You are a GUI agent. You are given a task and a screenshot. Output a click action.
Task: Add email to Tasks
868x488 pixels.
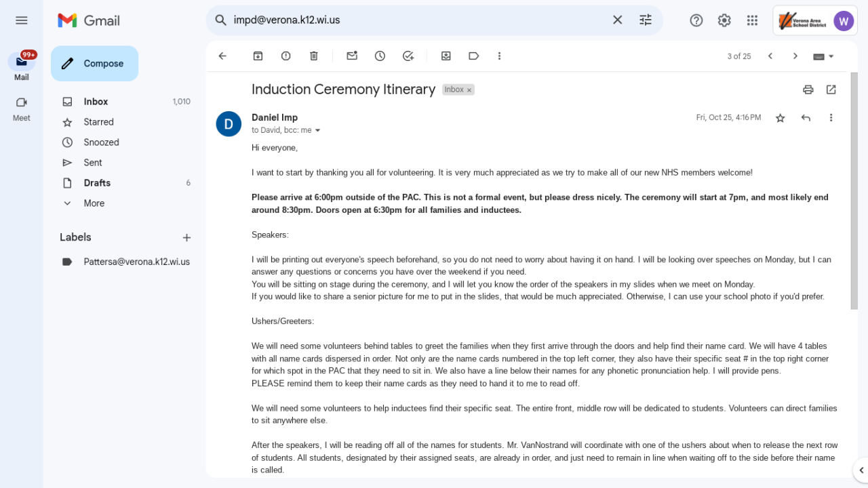point(408,56)
